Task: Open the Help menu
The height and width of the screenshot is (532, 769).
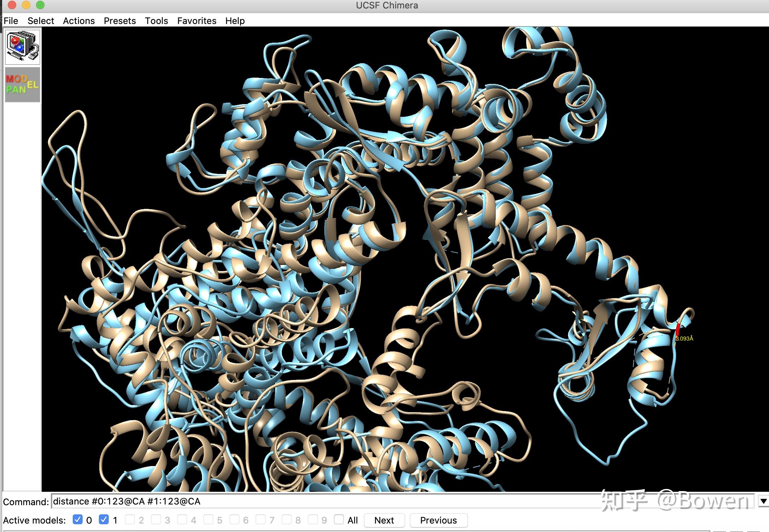Action: (235, 21)
